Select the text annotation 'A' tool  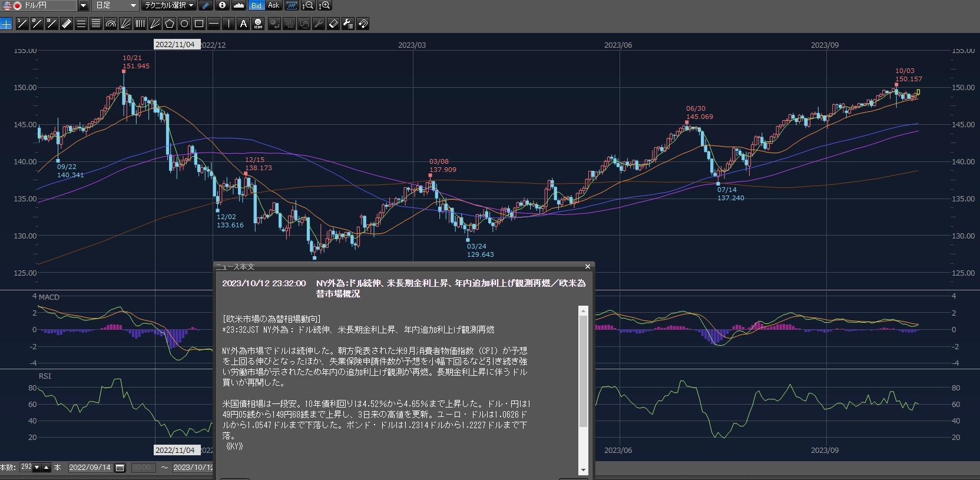pos(243,24)
